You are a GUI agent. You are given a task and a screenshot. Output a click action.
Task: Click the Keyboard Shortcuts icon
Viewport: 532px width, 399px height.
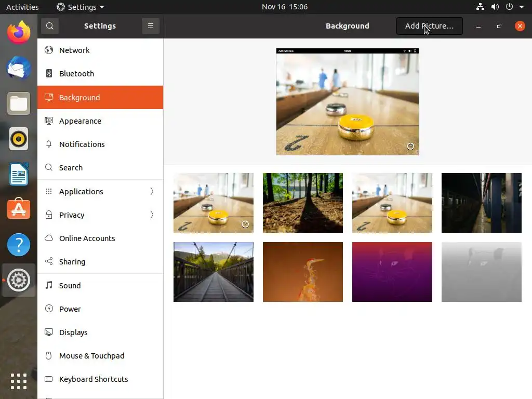(x=49, y=379)
